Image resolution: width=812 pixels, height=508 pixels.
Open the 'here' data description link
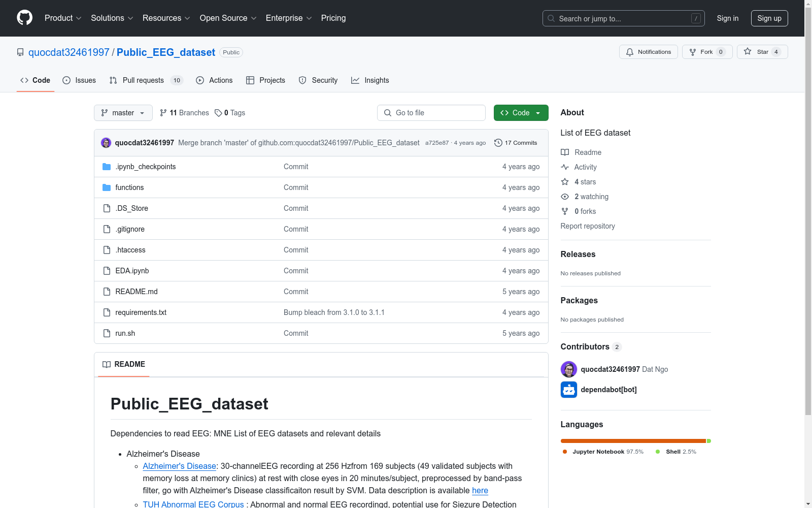pos(480,490)
